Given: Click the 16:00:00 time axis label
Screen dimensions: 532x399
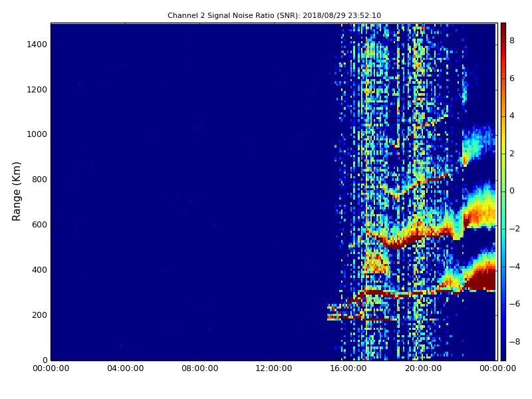Looking at the screenshot, I should click(348, 368).
